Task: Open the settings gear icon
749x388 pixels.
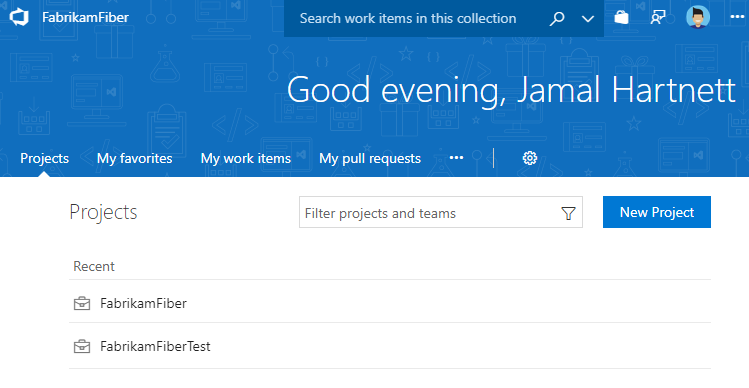Action: tap(530, 158)
